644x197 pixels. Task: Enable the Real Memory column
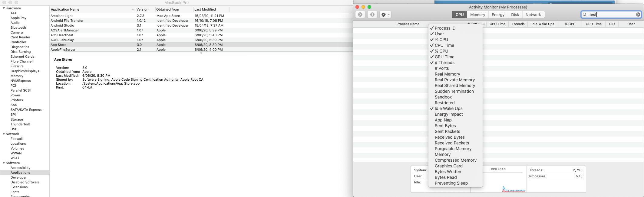455,74
